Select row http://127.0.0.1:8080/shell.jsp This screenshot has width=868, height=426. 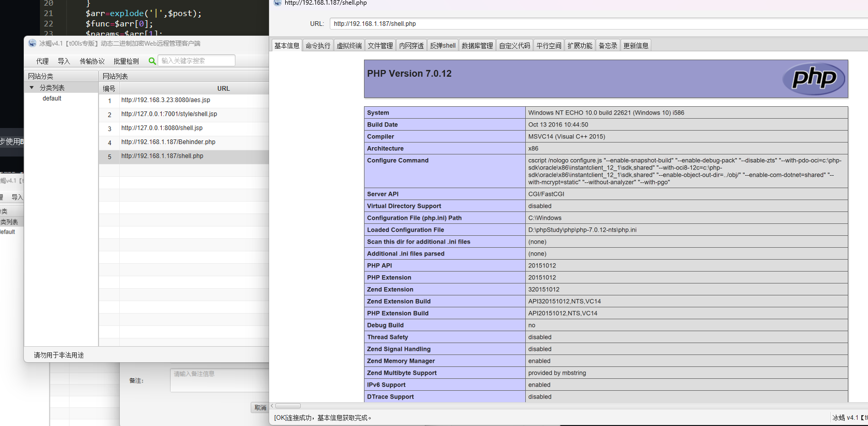click(184, 129)
